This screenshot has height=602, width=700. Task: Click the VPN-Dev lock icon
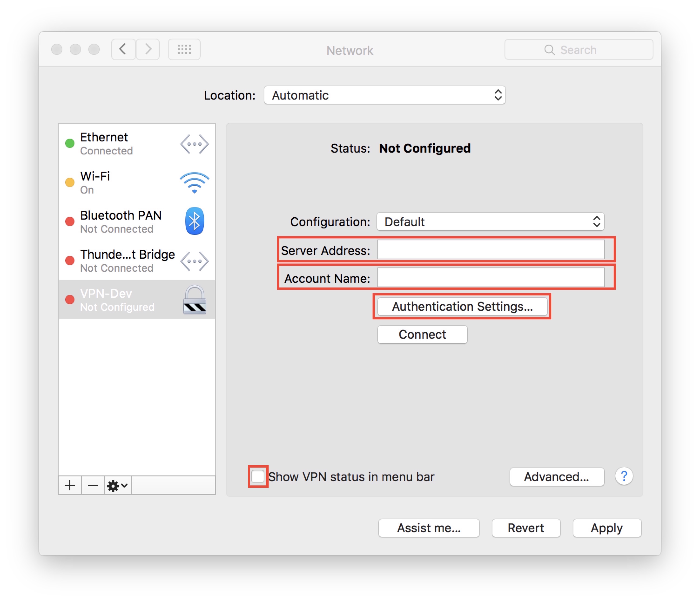tap(195, 300)
